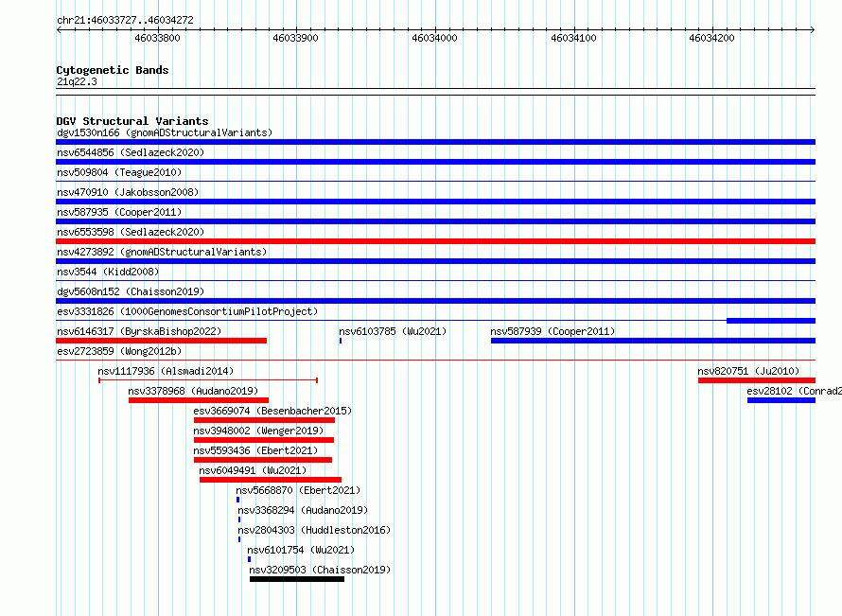Click the 46033900 ruler position label
This screenshot has height=616, width=842.
click(295, 38)
